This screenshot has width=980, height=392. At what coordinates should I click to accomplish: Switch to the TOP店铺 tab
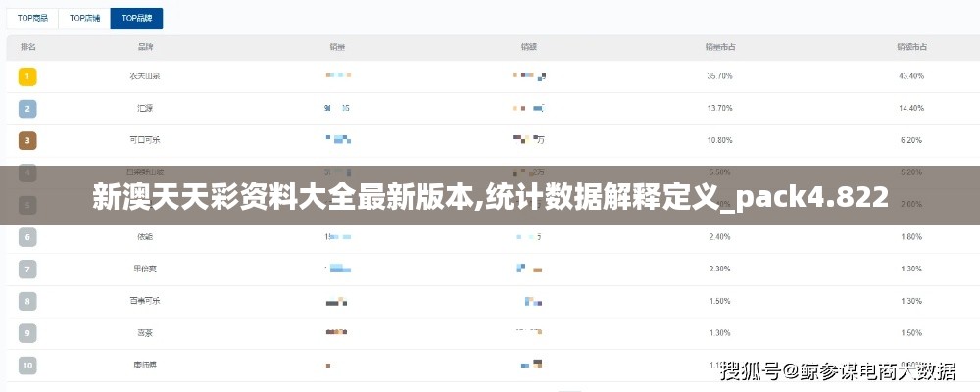point(84,19)
